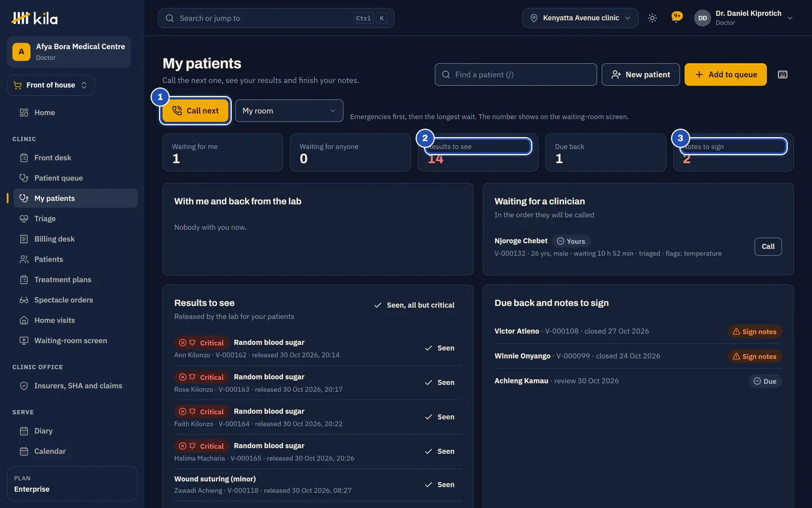This screenshot has height=508, width=812.
Task: Focus the Find a patient field
Action: point(516,75)
